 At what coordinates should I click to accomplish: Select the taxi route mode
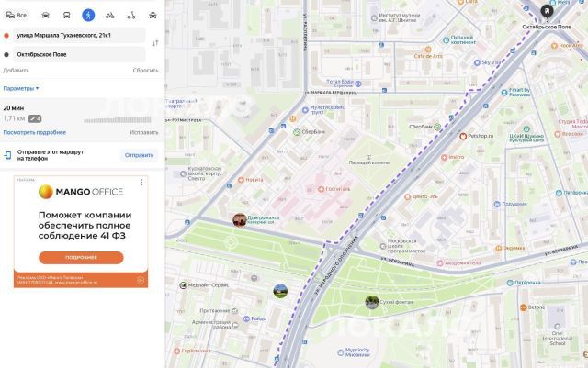pos(153,15)
